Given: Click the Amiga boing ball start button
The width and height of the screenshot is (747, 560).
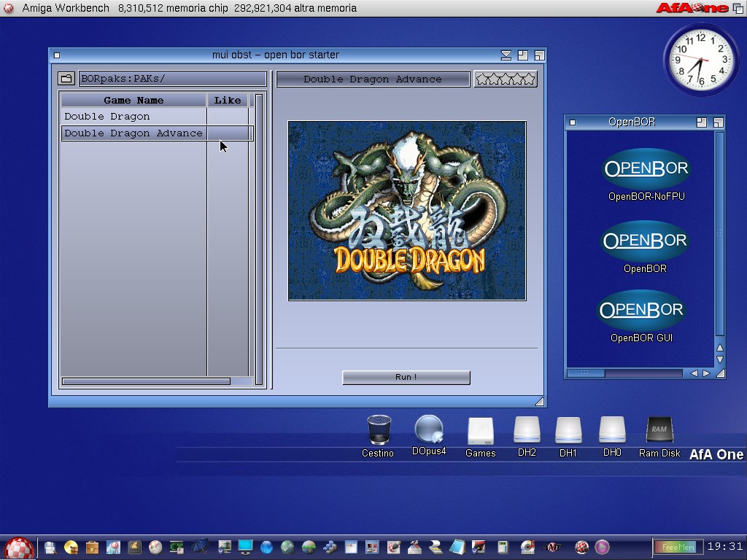Looking at the screenshot, I should pyautogui.click(x=19, y=548).
